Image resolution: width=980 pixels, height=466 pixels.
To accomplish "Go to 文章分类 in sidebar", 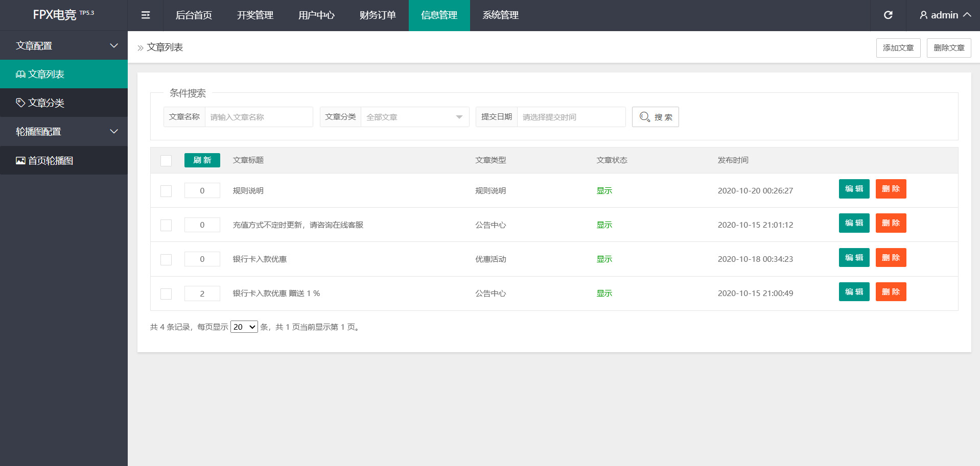I will click(64, 103).
